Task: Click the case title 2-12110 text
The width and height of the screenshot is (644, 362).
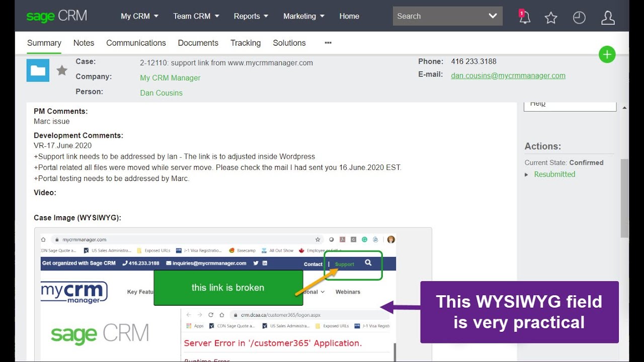Action: point(226,63)
